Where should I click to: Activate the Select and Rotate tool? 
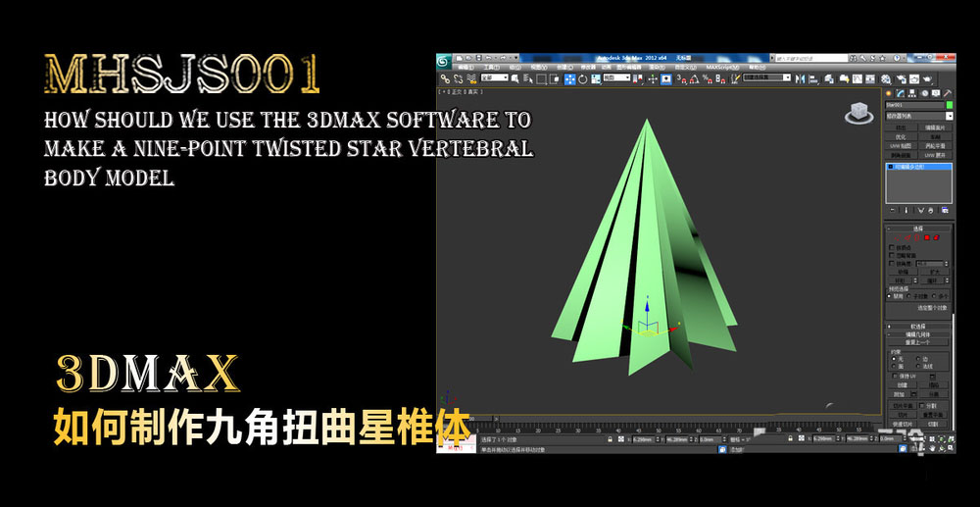click(x=583, y=78)
